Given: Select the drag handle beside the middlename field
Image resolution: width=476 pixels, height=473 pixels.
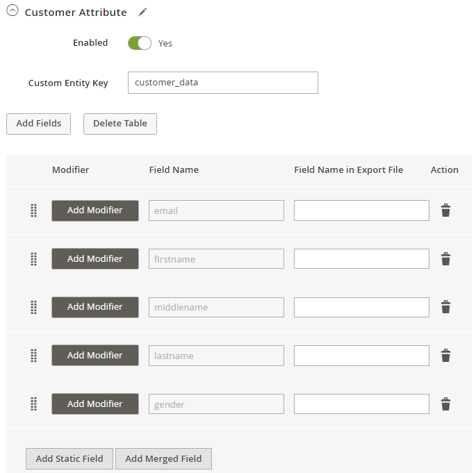Looking at the screenshot, I should tap(33, 307).
